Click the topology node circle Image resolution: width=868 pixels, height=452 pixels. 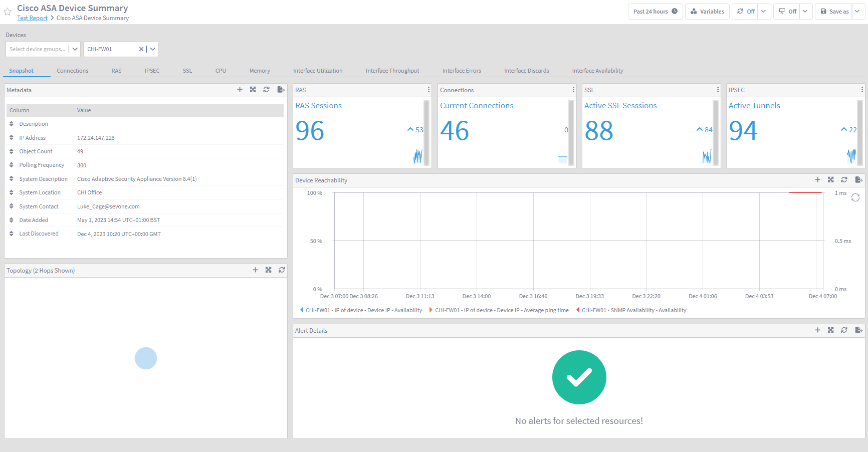[146, 358]
